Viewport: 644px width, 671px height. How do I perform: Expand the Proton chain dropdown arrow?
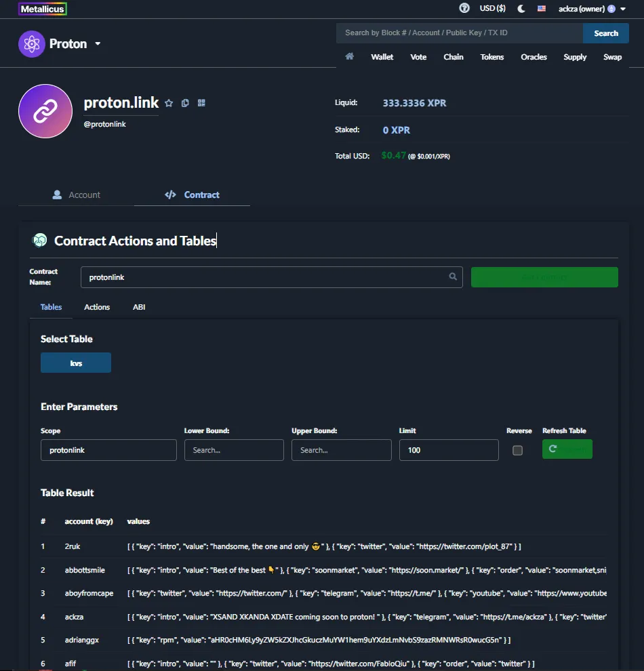point(98,43)
